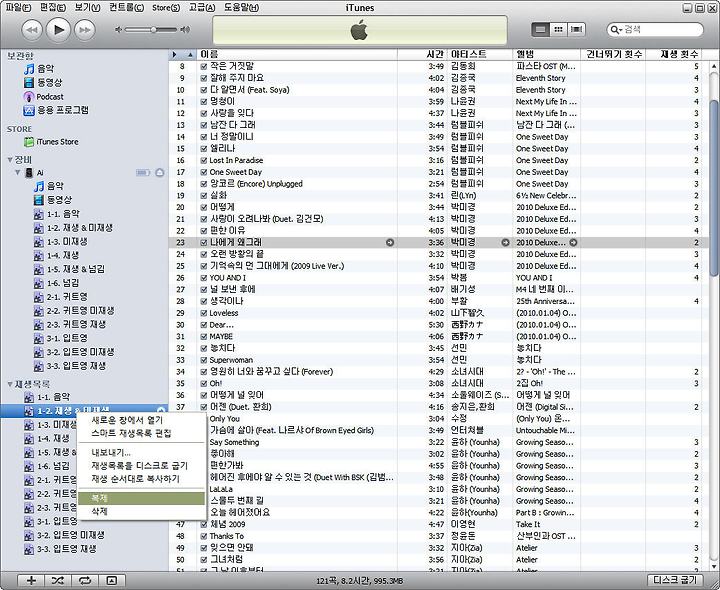The image size is (720, 590).
Task: Sort by the 아티스트 column header
Action: pos(480,54)
